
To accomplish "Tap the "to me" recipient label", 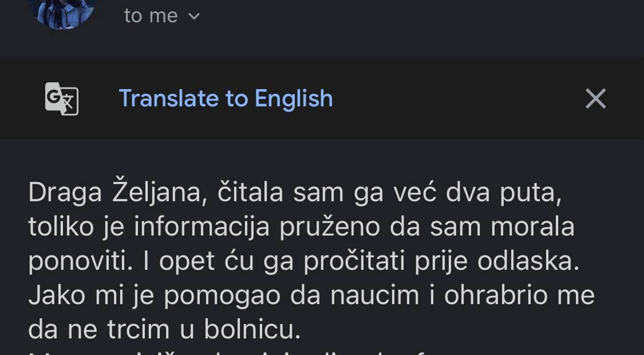I will (151, 16).
